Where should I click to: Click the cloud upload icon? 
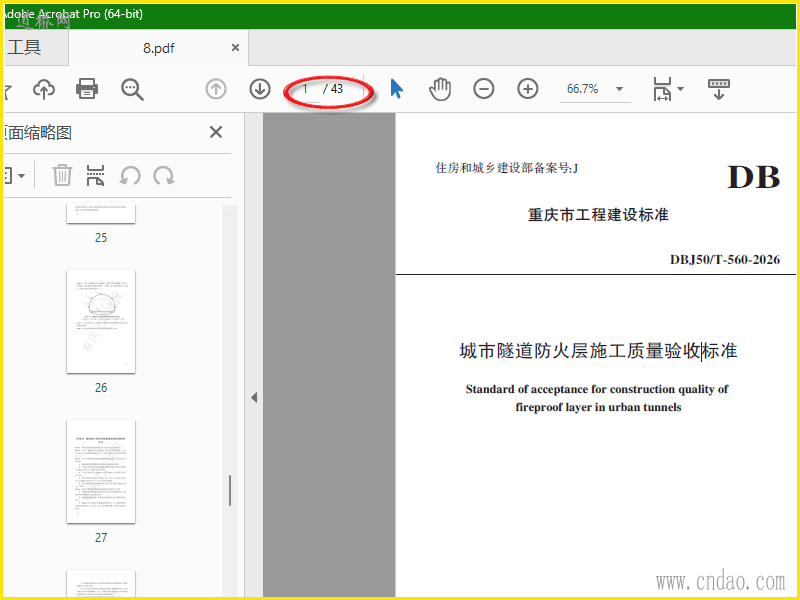point(44,89)
